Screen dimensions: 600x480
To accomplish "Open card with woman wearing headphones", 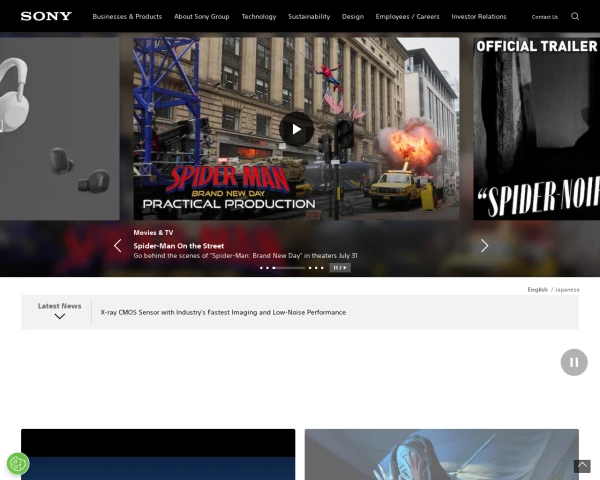I will (442, 454).
